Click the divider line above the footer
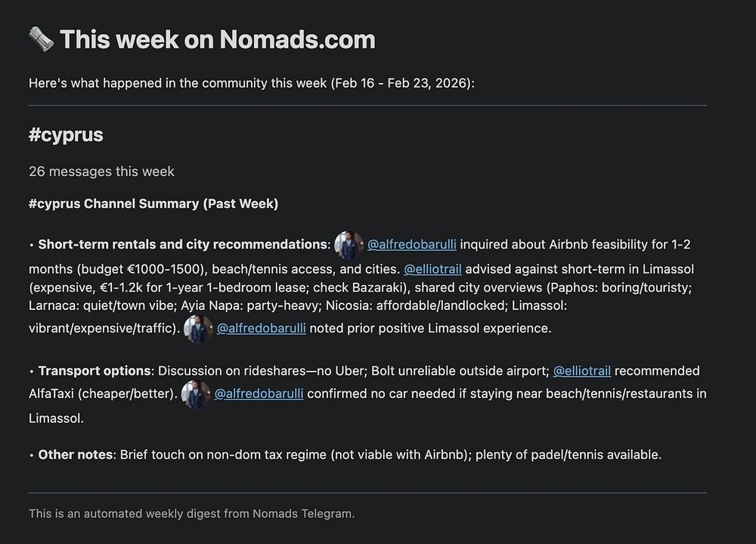This screenshot has width=756, height=544. pos(367,493)
